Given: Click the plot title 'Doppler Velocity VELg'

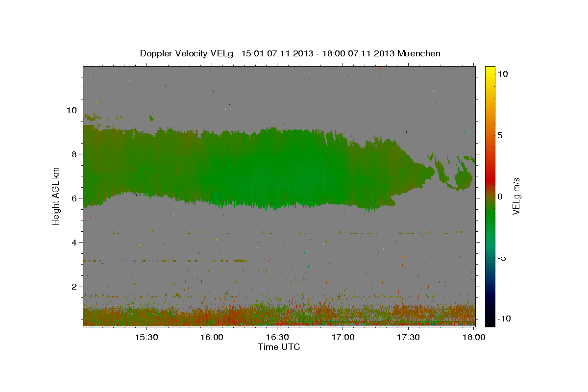Looking at the screenshot, I should pos(187,53).
